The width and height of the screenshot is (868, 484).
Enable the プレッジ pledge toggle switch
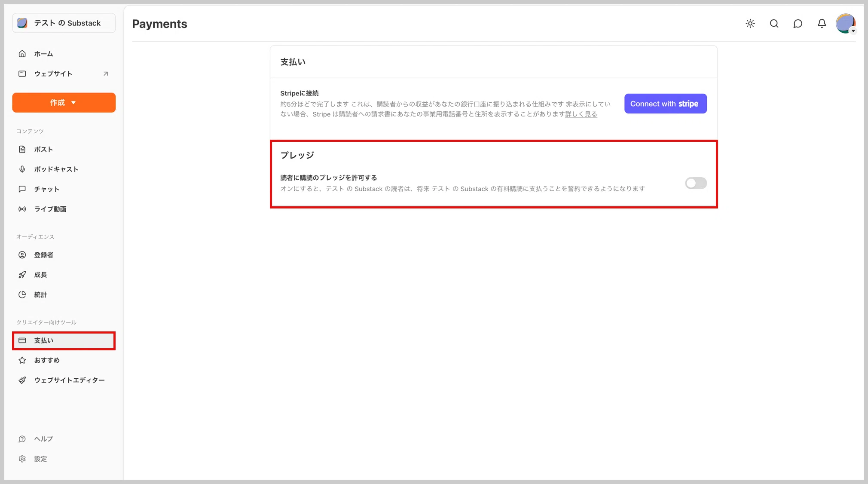(x=696, y=183)
